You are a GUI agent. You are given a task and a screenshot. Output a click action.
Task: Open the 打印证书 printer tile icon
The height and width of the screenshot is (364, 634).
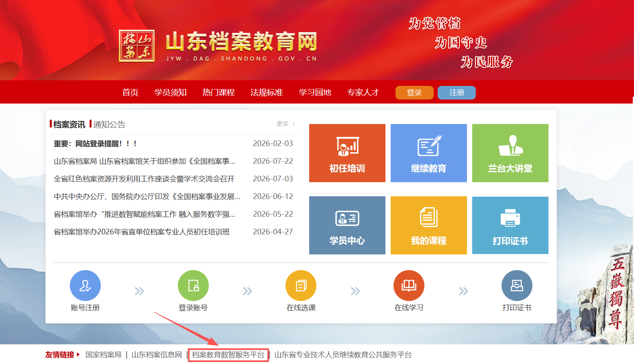coord(510,218)
